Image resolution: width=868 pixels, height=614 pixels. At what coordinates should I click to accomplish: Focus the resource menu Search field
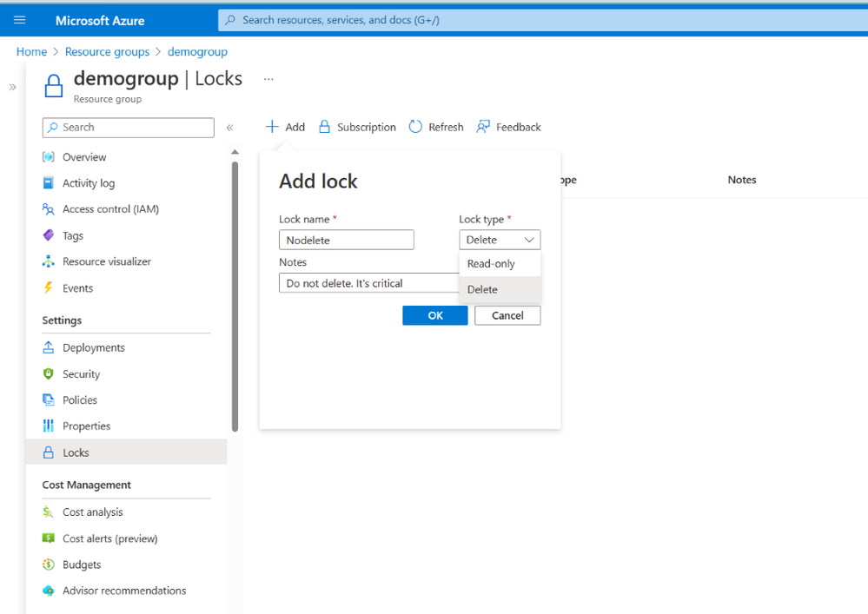click(x=129, y=127)
